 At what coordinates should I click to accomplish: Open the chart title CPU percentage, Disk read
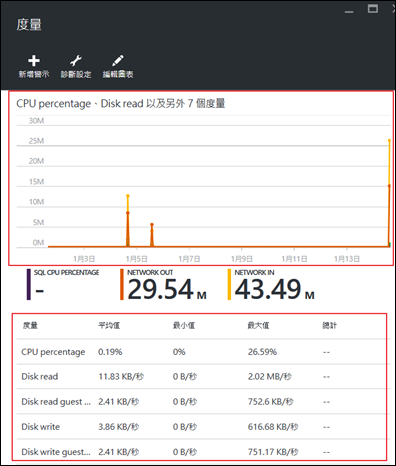121,103
